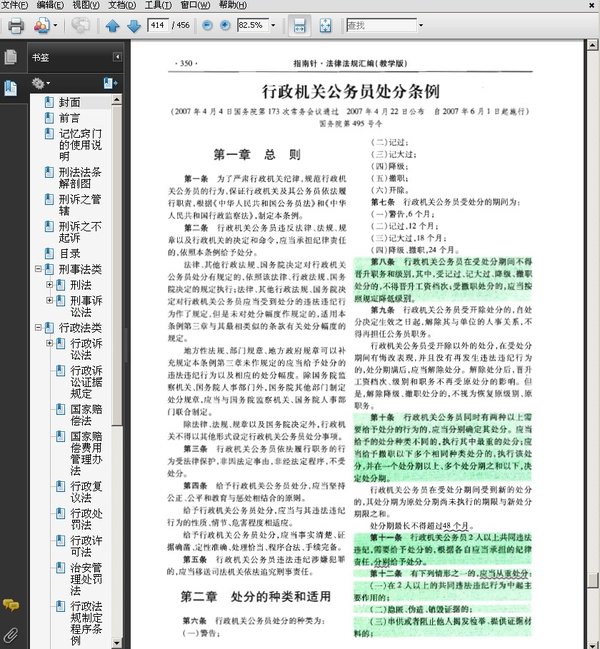Click the Print icon in toolbar

coord(16,26)
